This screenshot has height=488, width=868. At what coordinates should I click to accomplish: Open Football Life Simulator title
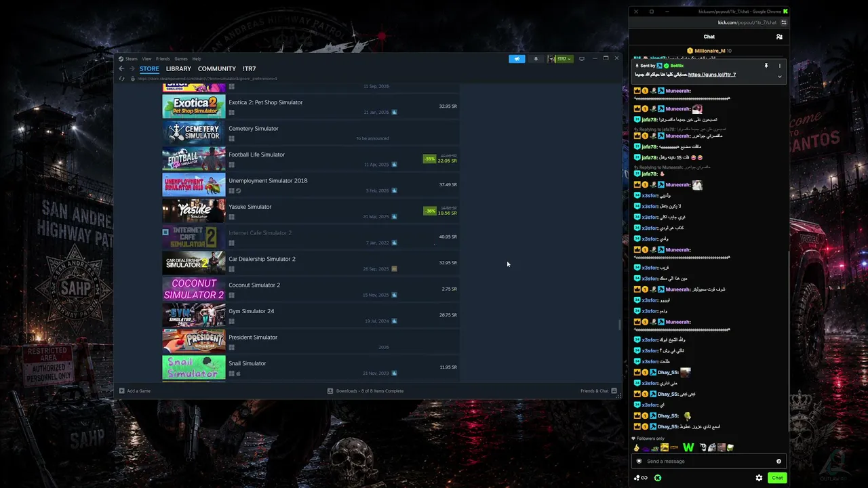(x=256, y=155)
